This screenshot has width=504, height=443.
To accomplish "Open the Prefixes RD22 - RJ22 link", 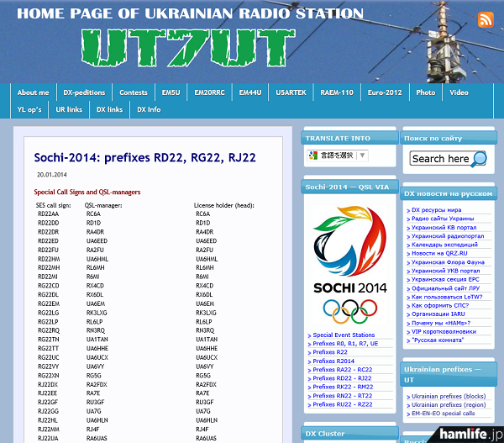I will (x=342, y=378).
